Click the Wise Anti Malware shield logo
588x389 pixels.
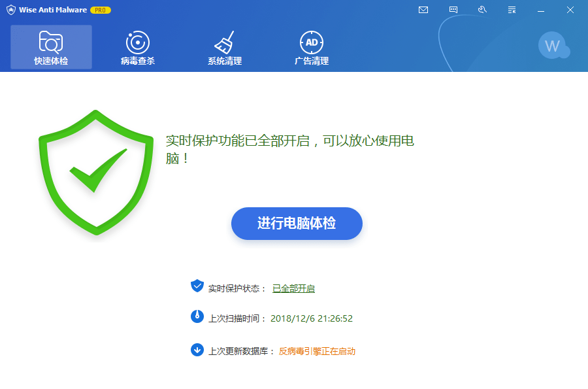(x=11, y=10)
